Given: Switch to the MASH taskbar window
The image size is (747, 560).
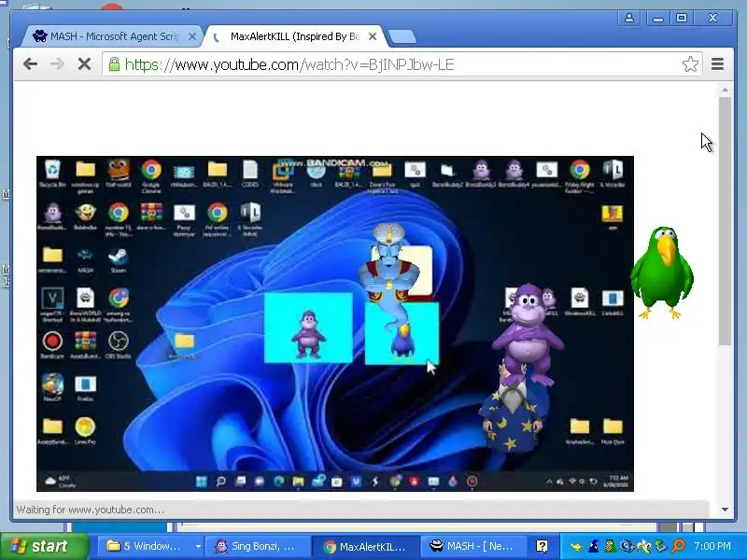Looking at the screenshot, I should [x=472, y=546].
